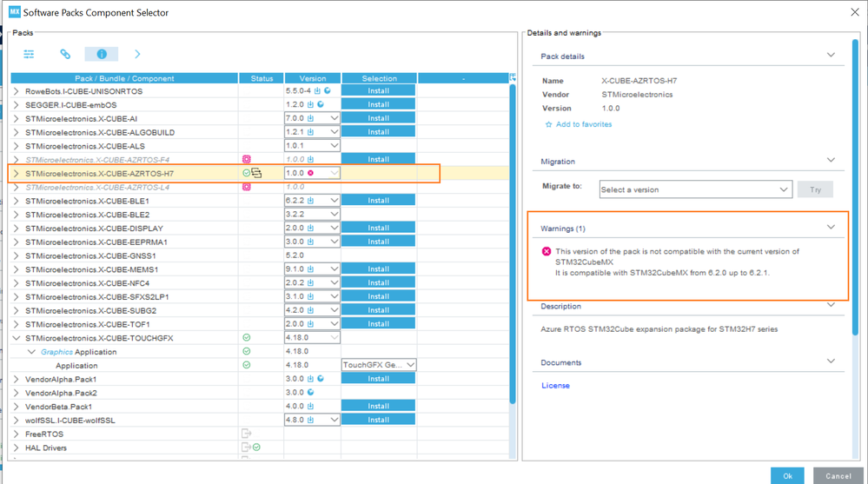Expand the STMicroelectronics.X-CUBE-AI pack
Screen dimensions: 868x484
[x=16, y=118]
